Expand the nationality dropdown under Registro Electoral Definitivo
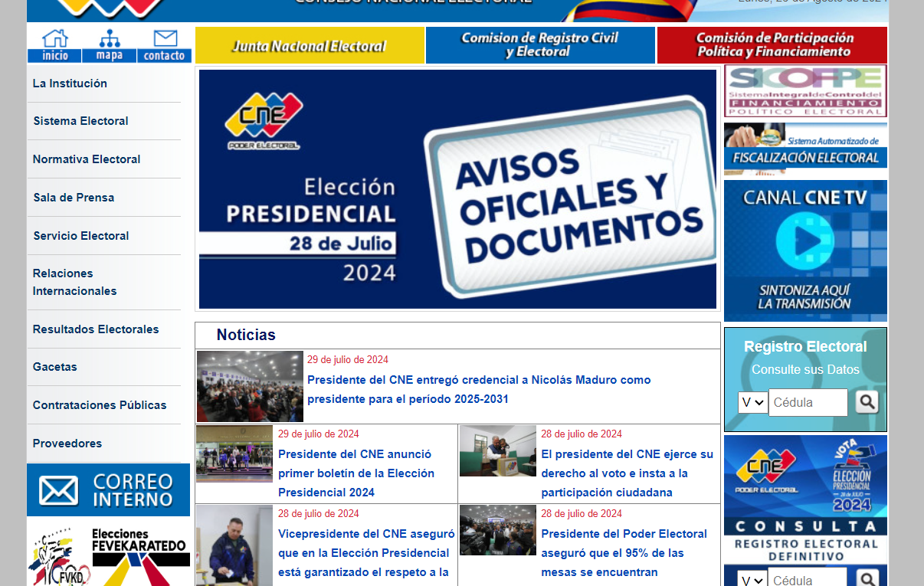 click(x=752, y=579)
